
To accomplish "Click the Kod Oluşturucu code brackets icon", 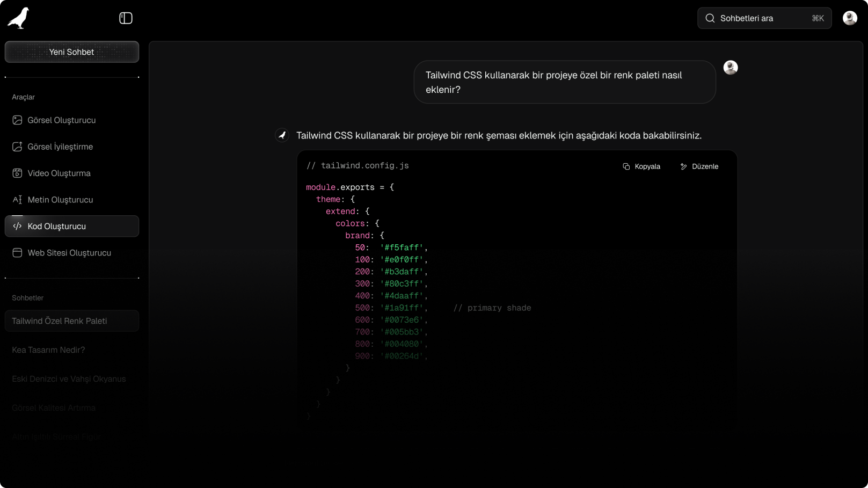I will [x=17, y=226].
